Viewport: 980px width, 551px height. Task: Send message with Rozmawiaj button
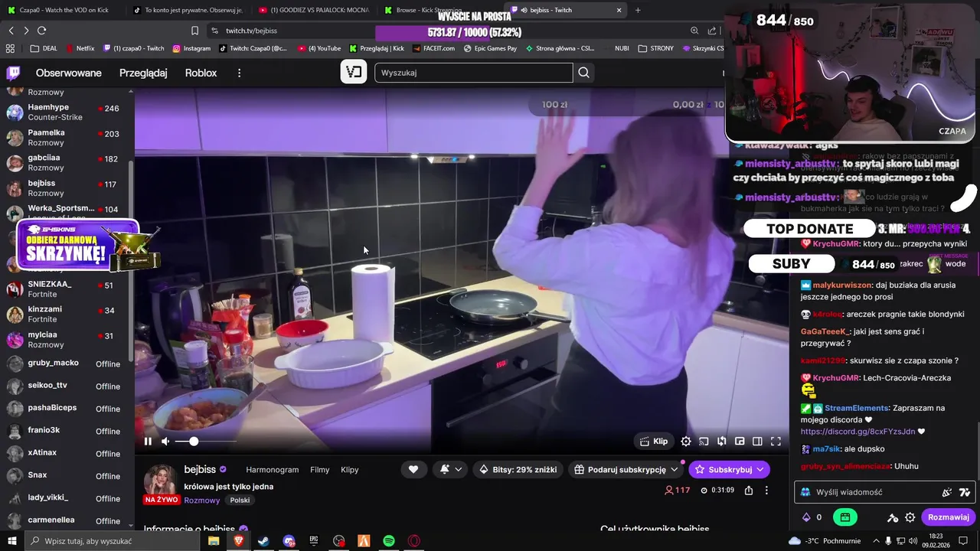948,517
